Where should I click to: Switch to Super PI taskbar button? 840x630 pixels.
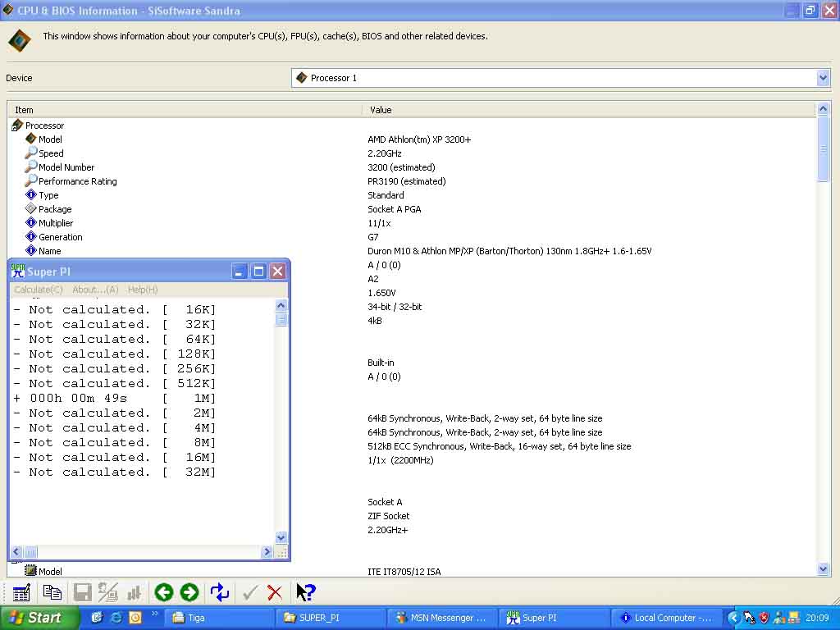[554, 618]
